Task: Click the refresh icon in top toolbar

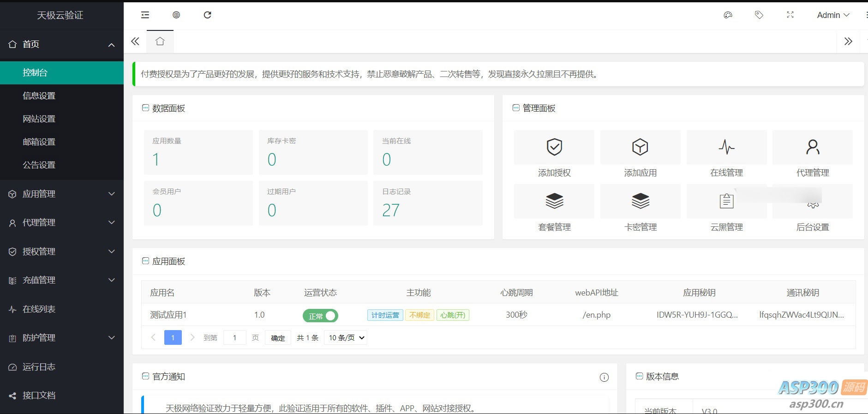Action: (x=208, y=15)
